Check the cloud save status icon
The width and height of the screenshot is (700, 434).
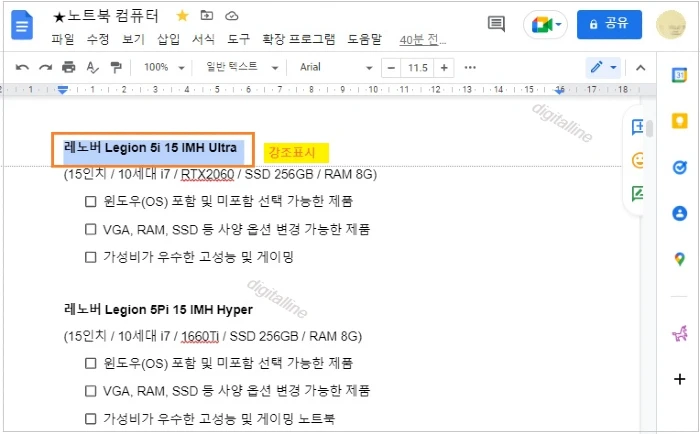point(231,16)
